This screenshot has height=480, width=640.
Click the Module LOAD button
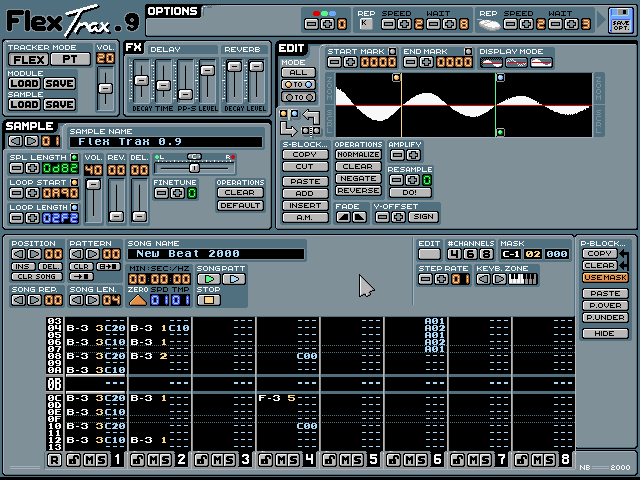(24, 84)
